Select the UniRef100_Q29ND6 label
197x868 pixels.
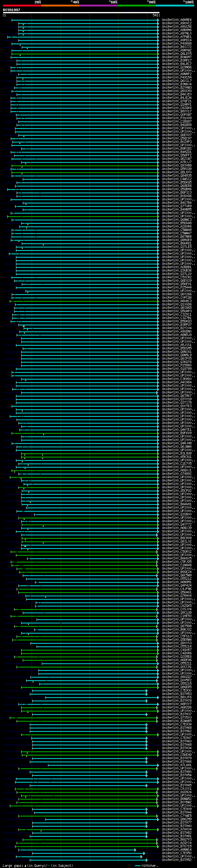click(x=177, y=67)
